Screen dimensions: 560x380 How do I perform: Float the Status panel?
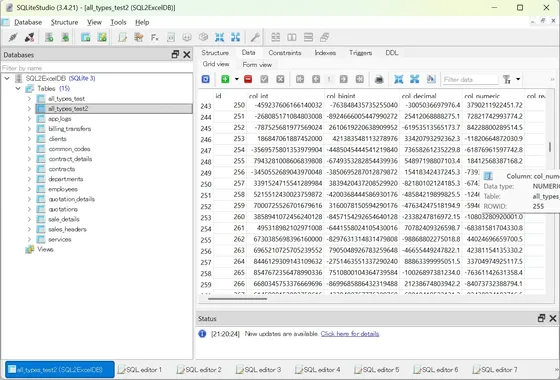coord(541,318)
